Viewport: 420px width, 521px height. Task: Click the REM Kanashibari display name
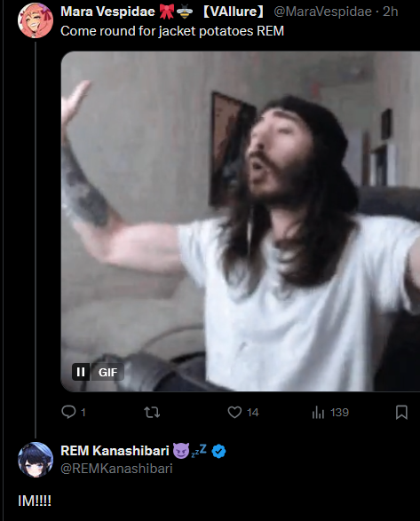point(115,451)
